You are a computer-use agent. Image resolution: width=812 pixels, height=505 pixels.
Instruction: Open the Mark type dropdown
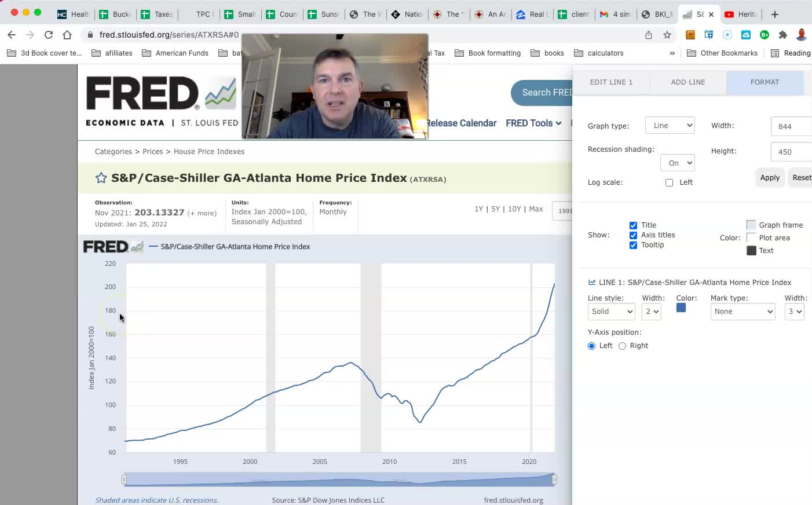click(x=743, y=312)
